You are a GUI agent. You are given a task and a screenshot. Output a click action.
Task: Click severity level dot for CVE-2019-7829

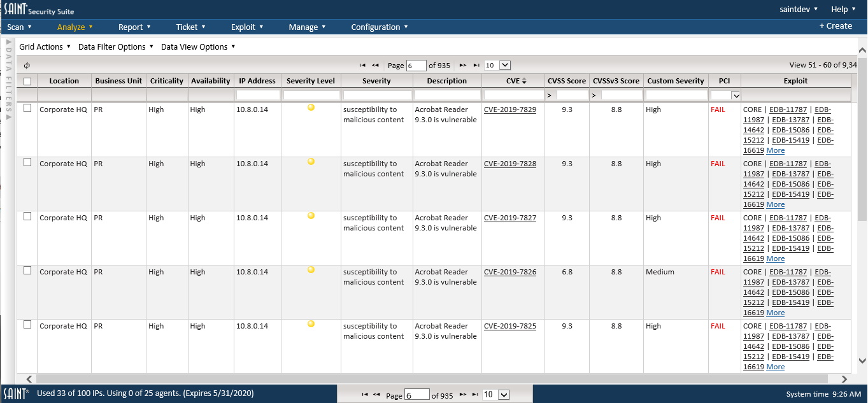pyautogui.click(x=311, y=108)
